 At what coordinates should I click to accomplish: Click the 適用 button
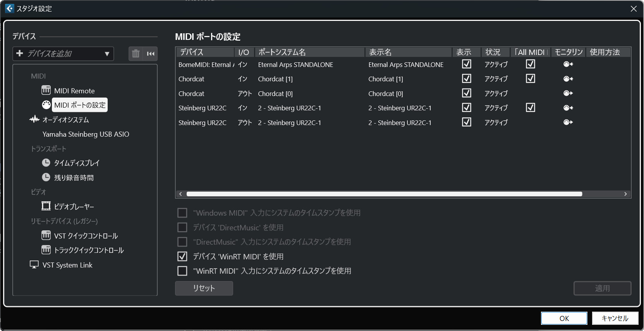point(602,288)
